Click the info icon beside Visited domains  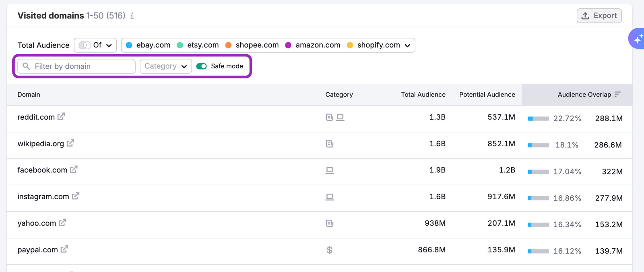coord(132,16)
